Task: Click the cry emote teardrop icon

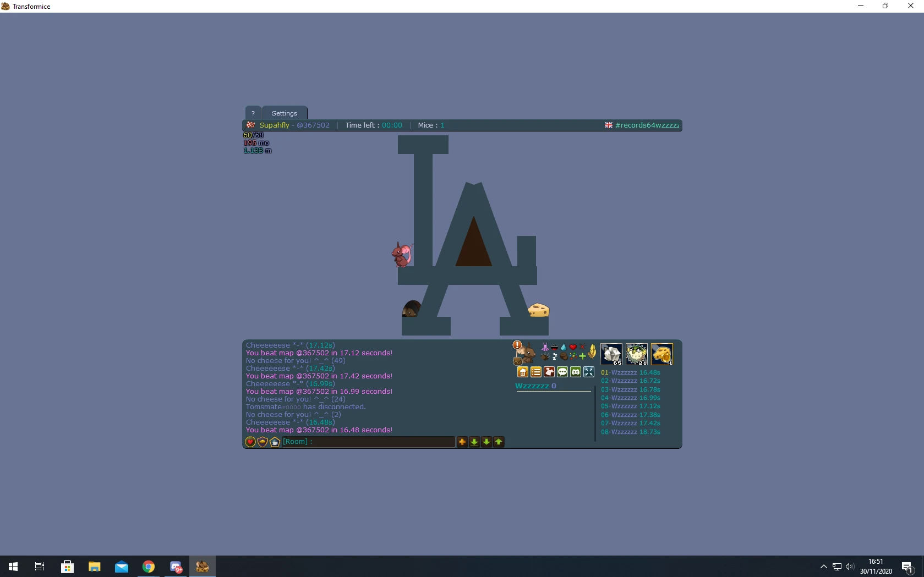Action: [x=564, y=347]
